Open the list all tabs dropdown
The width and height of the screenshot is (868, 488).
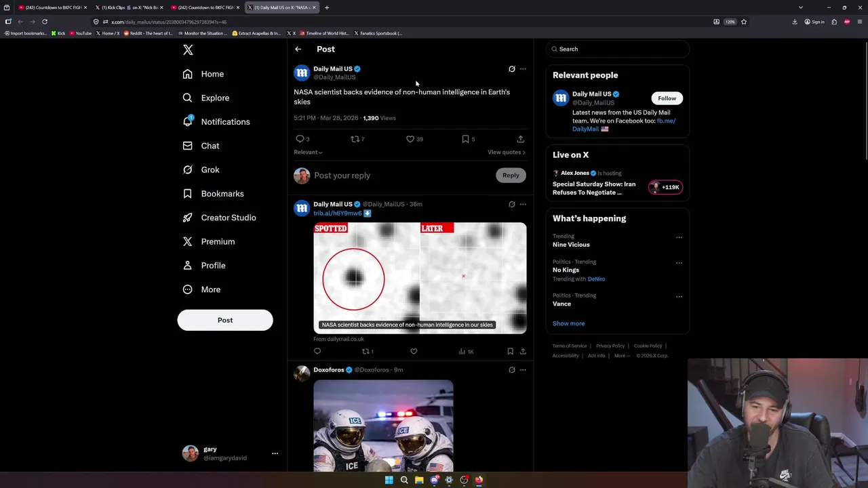(801, 7)
